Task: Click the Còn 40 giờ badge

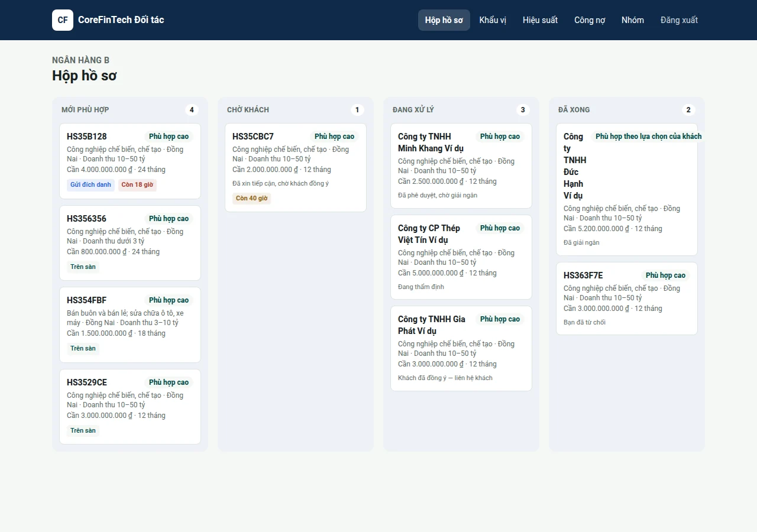Action: pos(251,199)
